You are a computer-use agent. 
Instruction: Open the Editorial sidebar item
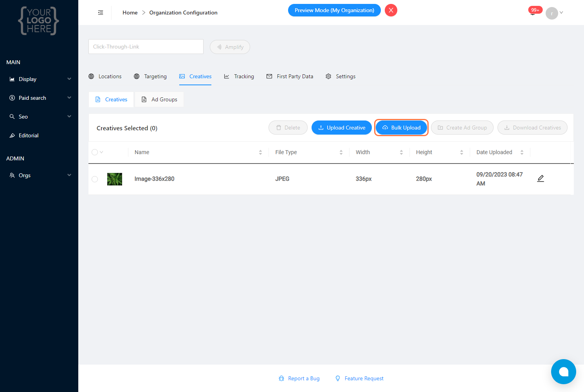point(39,135)
